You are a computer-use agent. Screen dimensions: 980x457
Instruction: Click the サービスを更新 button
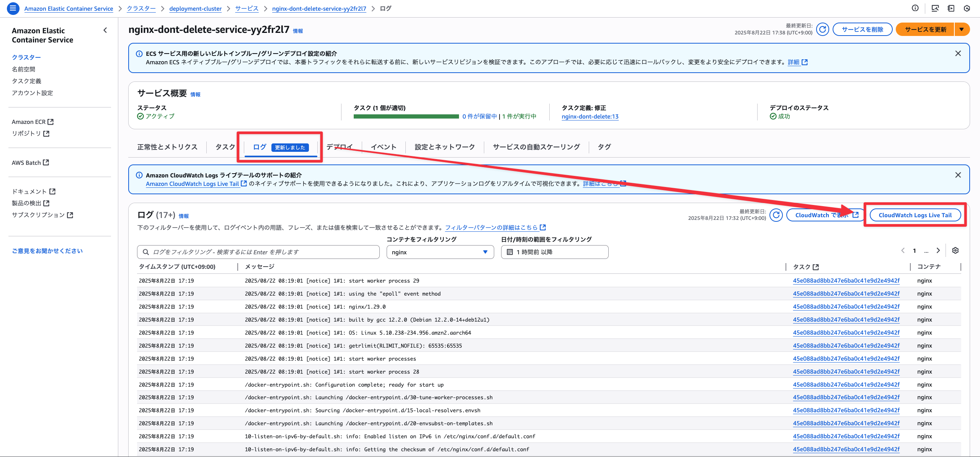coord(925,29)
